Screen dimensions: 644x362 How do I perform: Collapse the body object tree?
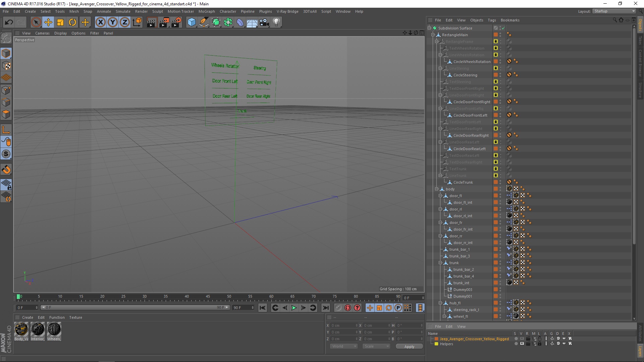point(437,189)
